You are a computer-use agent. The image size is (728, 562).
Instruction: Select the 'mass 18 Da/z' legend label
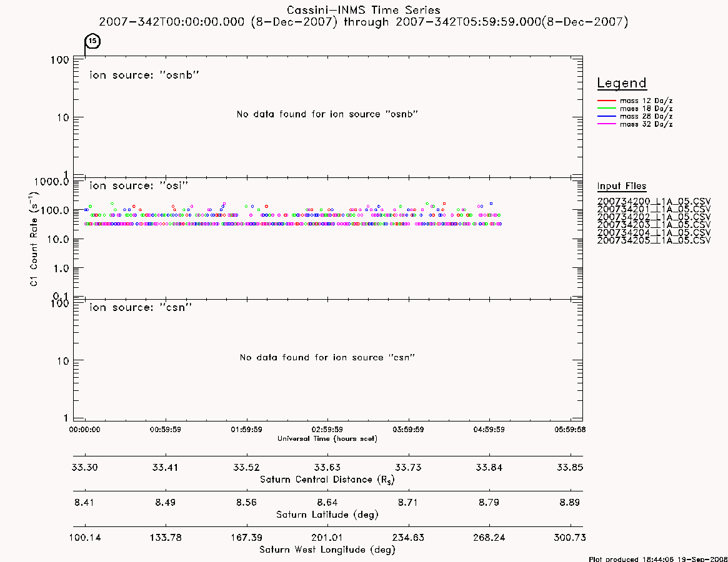pos(646,109)
